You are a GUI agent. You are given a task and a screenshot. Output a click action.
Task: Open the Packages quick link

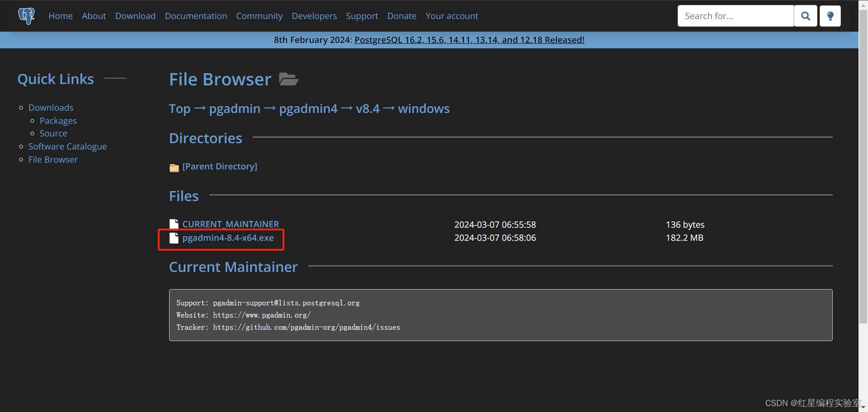click(x=58, y=121)
